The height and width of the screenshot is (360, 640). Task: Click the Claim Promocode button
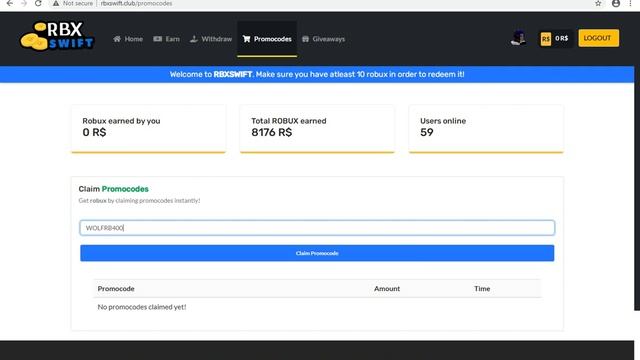click(x=317, y=253)
